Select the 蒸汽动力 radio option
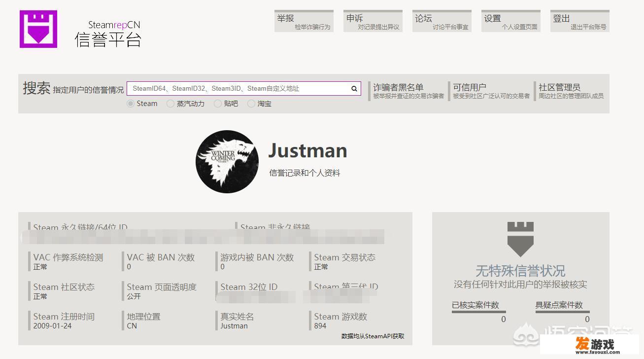The width and height of the screenshot is (644, 359). tap(170, 104)
